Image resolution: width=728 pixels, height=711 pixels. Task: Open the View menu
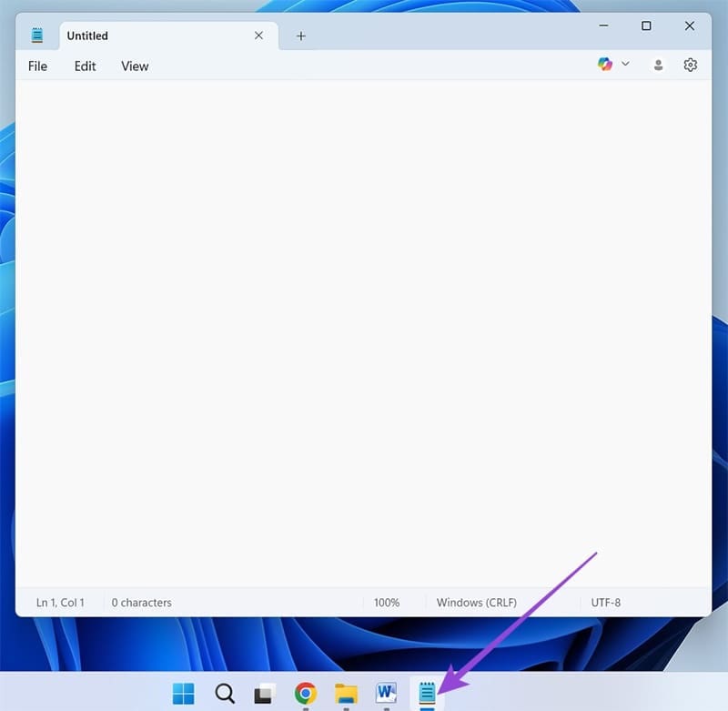(x=135, y=66)
